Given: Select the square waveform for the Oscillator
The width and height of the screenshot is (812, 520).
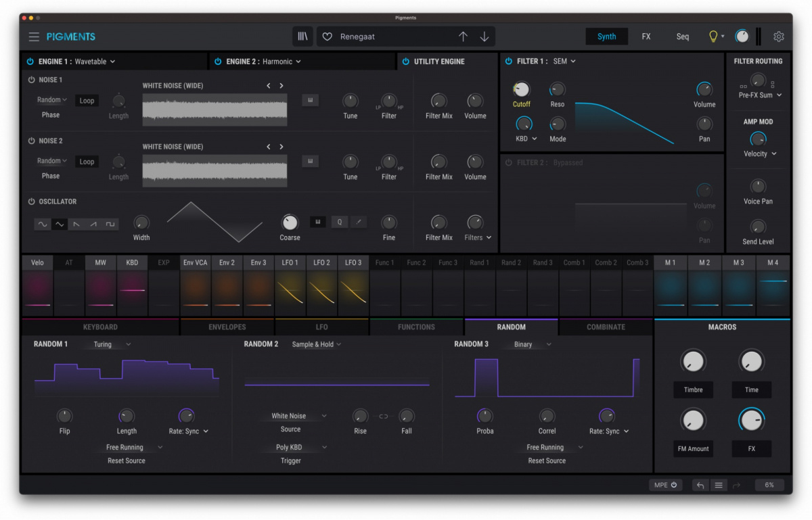Looking at the screenshot, I should click(x=110, y=224).
